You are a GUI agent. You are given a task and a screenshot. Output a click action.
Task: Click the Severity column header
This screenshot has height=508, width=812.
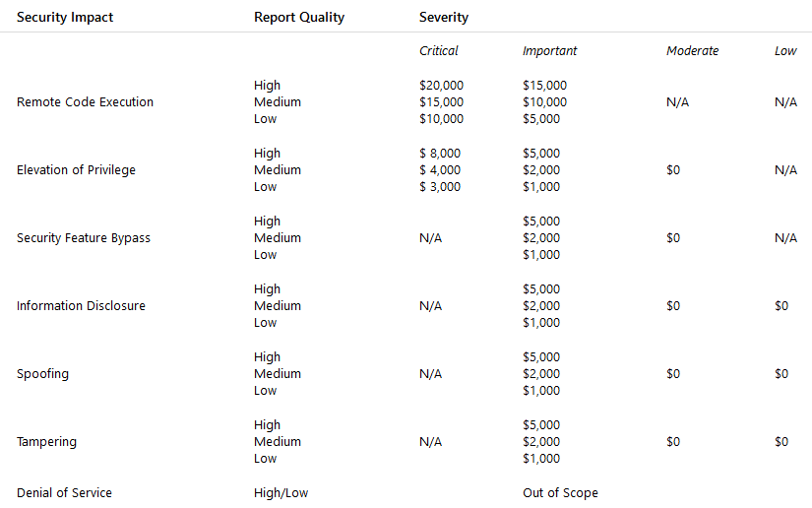coord(444,17)
